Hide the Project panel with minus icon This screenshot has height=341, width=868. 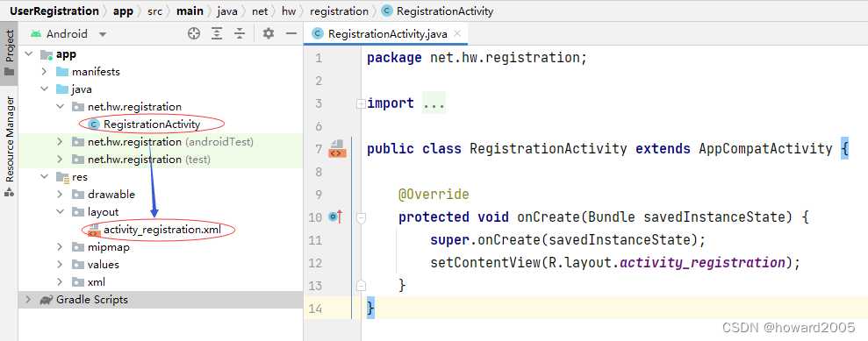coord(291,33)
